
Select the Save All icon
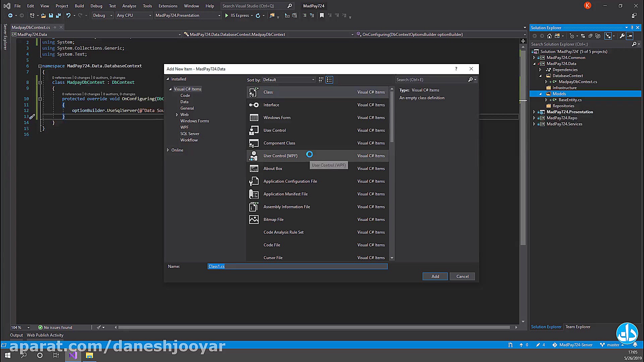click(x=58, y=15)
